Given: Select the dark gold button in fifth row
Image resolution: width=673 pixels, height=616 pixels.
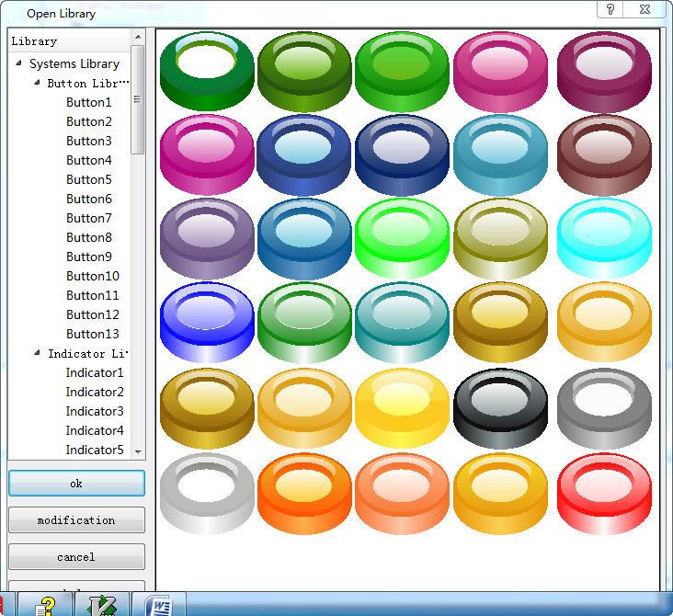Looking at the screenshot, I should coord(207,408).
